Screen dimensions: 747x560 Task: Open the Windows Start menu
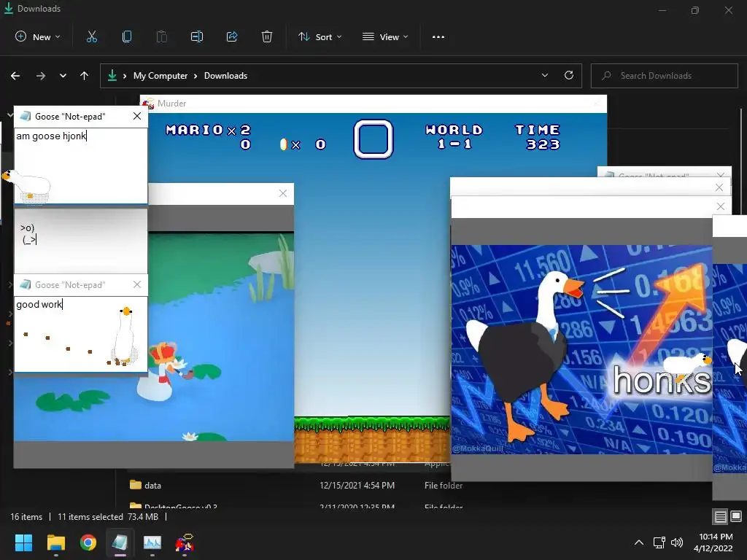pyautogui.click(x=23, y=542)
